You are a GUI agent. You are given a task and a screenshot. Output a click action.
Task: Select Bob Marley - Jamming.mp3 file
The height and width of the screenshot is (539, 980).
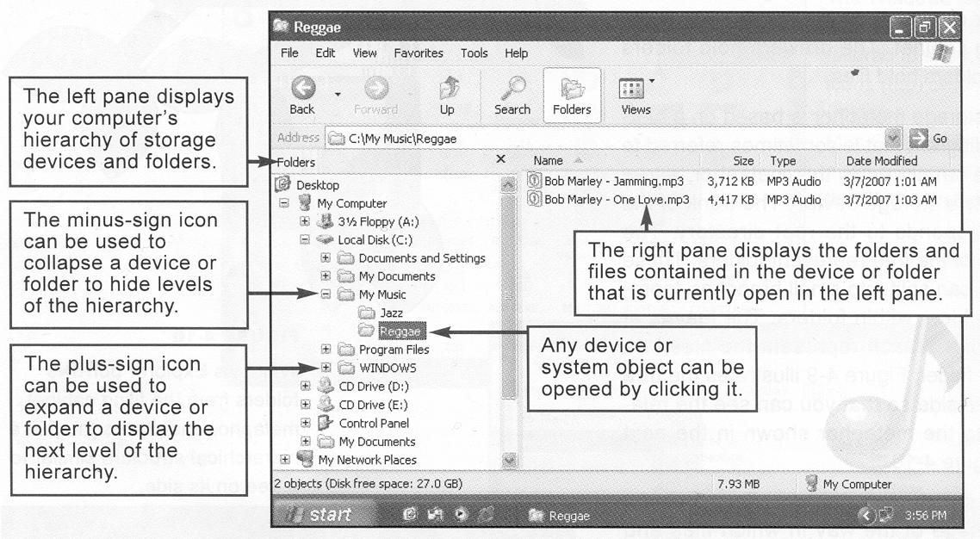[x=614, y=181]
